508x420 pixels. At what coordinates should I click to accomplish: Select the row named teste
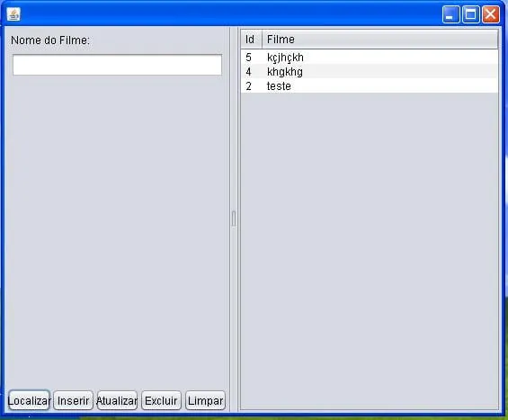coord(370,85)
